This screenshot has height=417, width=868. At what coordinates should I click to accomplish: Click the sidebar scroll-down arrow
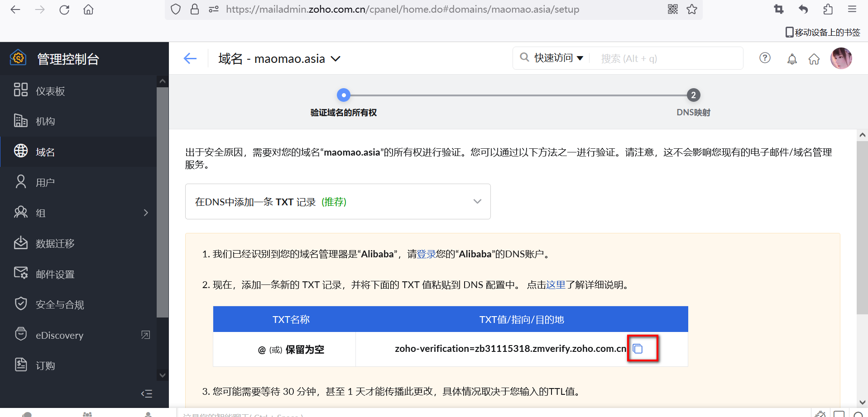point(163,375)
